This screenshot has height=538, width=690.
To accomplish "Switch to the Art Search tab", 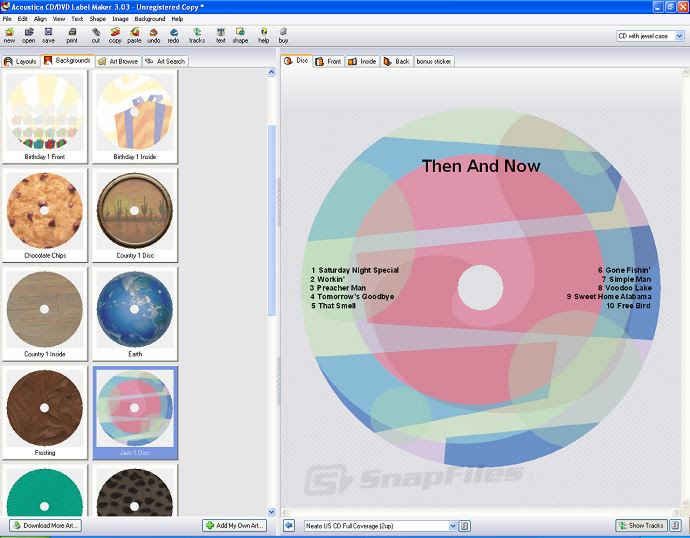I will click(x=165, y=61).
